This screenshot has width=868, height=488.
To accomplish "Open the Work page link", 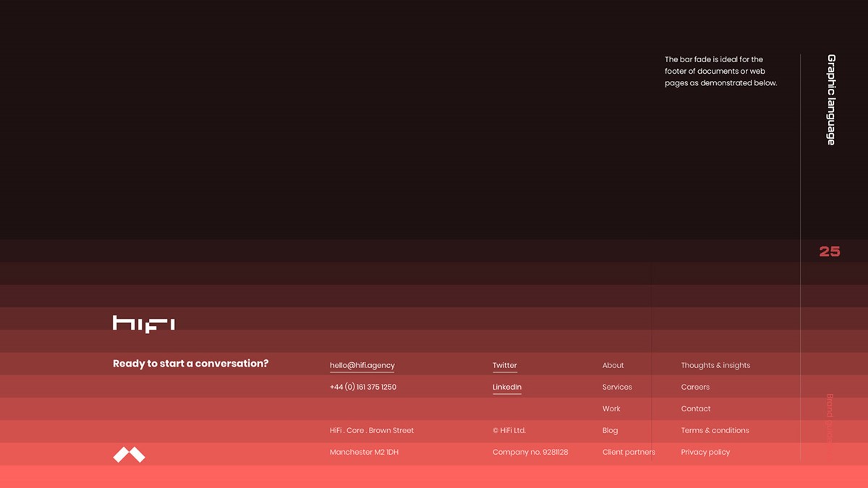I will click(x=610, y=409).
